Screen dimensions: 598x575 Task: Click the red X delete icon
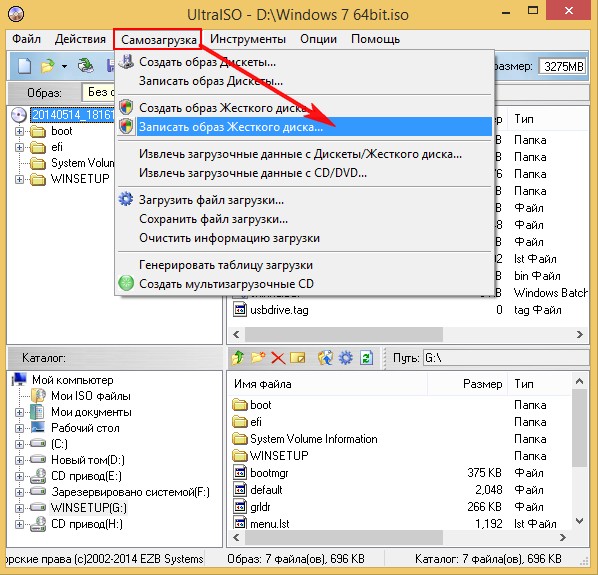tap(278, 358)
